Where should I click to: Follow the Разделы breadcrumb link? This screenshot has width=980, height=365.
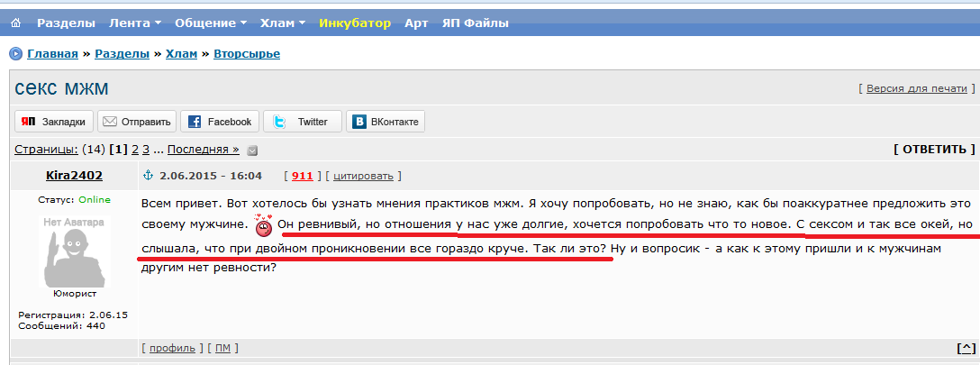(122, 54)
